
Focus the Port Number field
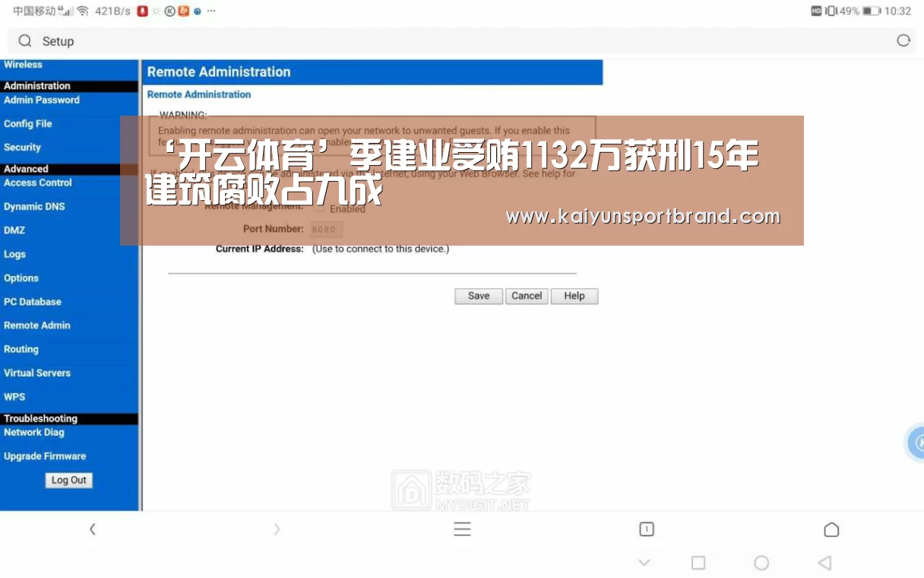(326, 229)
